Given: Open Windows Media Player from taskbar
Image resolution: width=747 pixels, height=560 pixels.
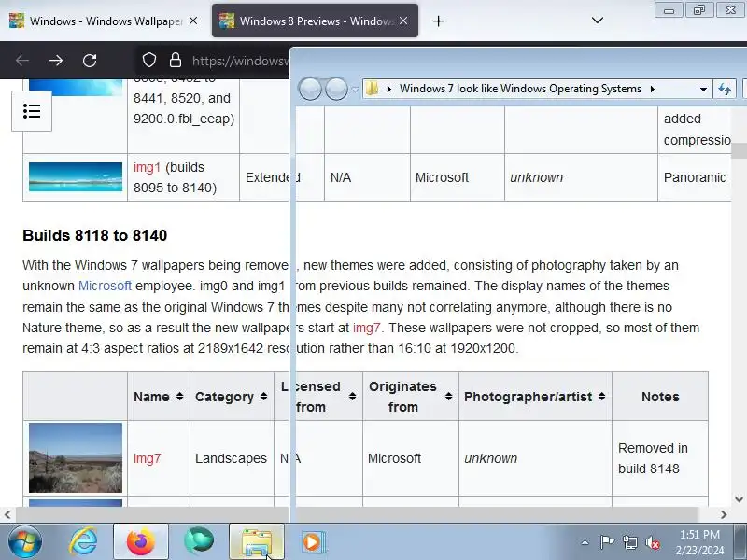Looking at the screenshot, I should point(313,542).
